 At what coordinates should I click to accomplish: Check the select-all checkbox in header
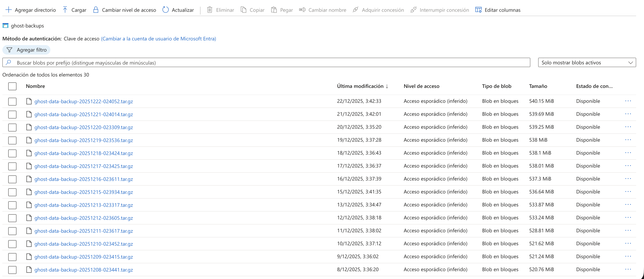pyautogui.click(x=12, y=86)
